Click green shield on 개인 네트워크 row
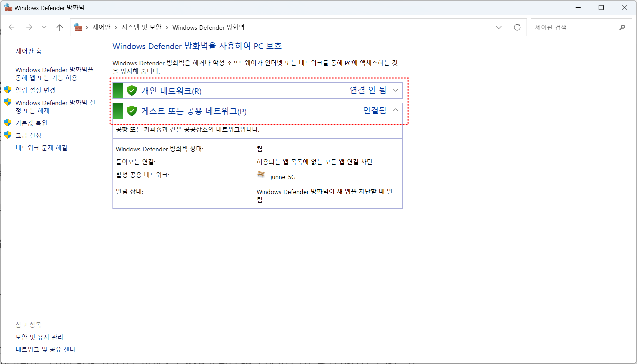The width and height of the screenshot is (637, 364). coord(132,91)
